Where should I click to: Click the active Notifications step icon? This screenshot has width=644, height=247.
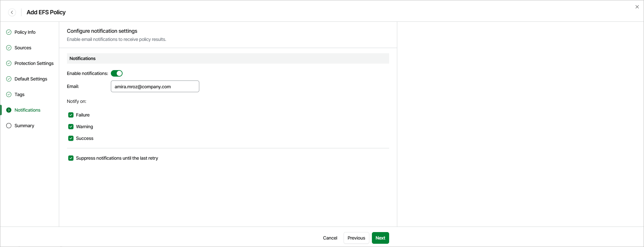(x=8, y=110)
